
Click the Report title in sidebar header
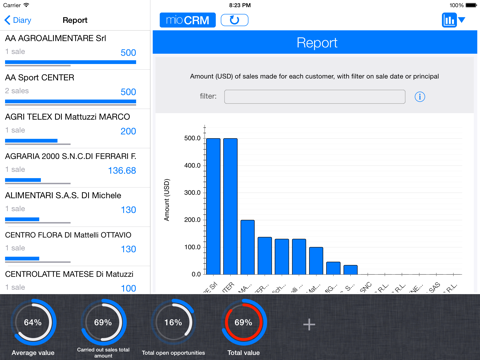click(75, 20)
